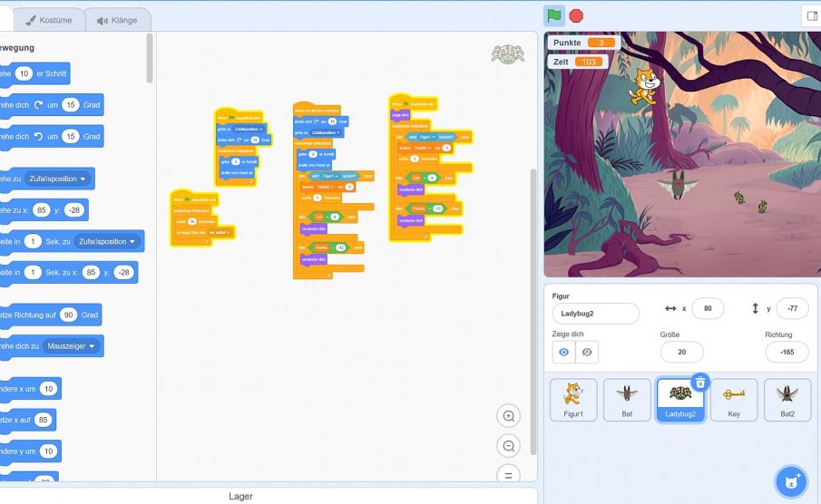Hide the sprite with crossed-eye icon
The width and height of the screenshot is (821, 504).
coord(587,352)
